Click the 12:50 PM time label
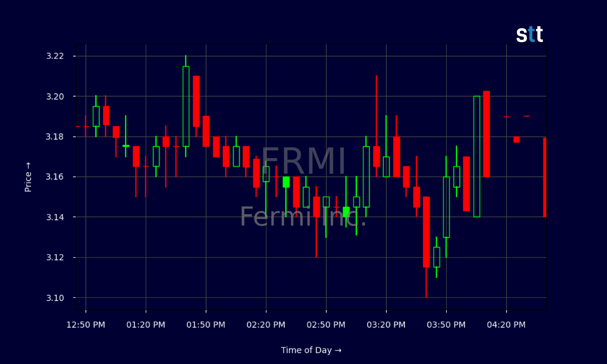This screenshot has width=607, height=364. [86, 325]
